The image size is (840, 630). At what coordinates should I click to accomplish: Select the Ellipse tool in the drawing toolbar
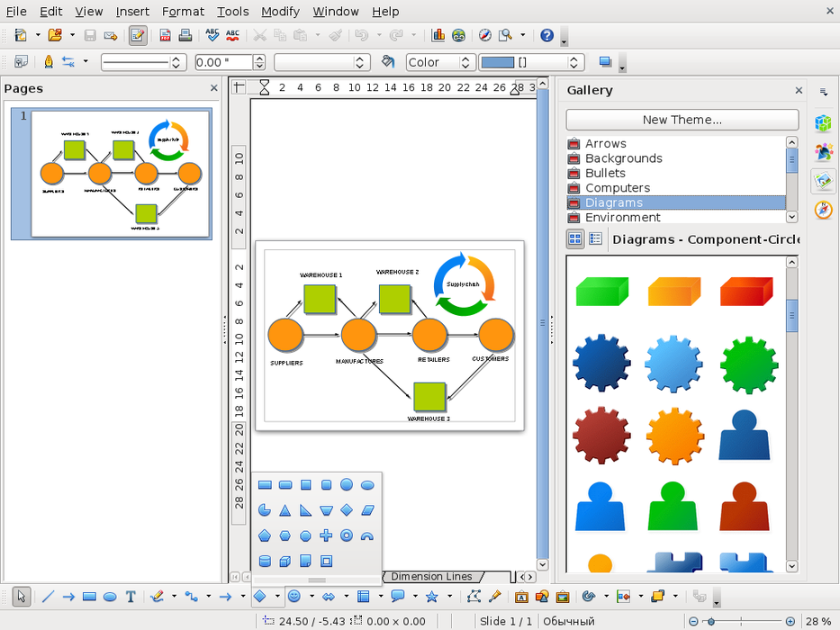click(x=110, y=597)
